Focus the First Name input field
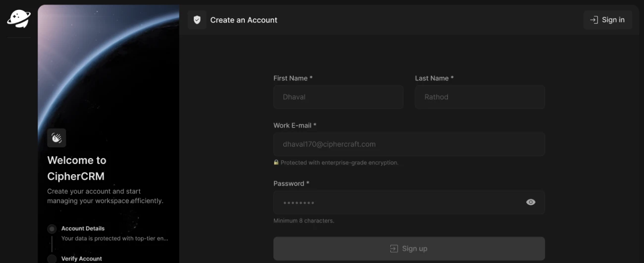This screenshot has height=263, width=644. click(x=338, y=97)
